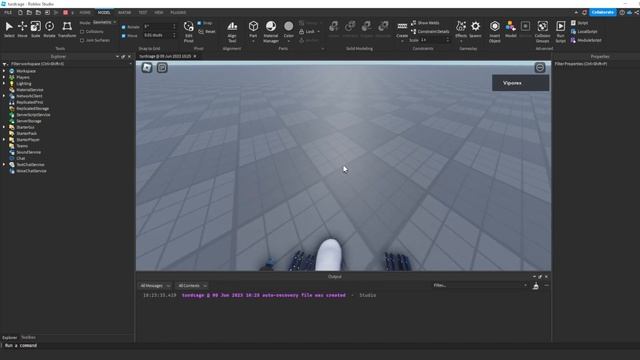Toggle pivot Snap checkbox
The image size is (640, 360).
(x=199, y=23)
